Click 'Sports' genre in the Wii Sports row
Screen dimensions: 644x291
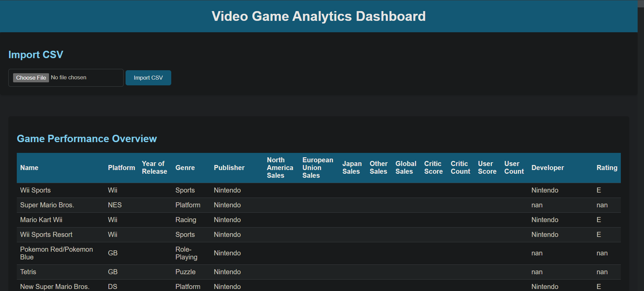point(185,190)
